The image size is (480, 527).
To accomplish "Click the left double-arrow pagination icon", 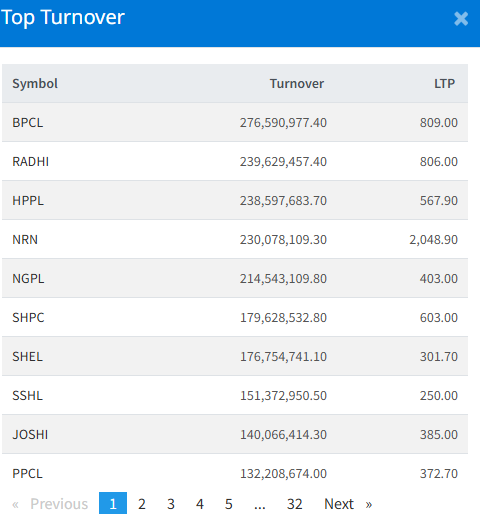I will pos(15,504).
